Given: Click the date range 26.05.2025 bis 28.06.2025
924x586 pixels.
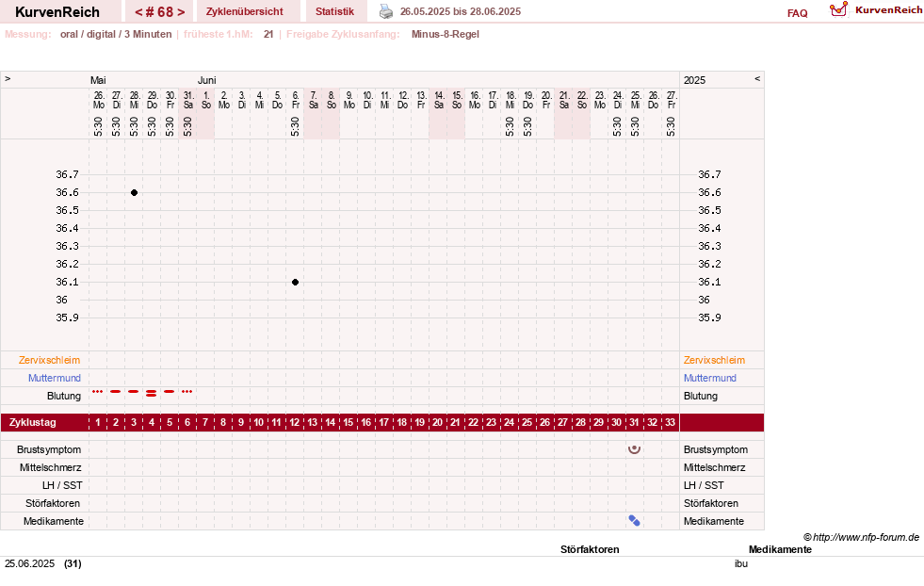Looking at the screenshot, I should [x=461, y=11].
